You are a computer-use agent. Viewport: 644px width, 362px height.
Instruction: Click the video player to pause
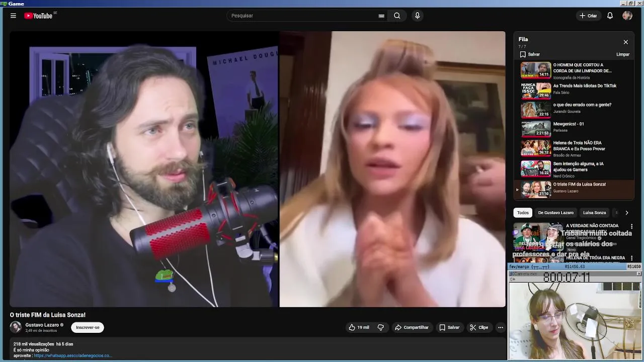coord(258,169)
